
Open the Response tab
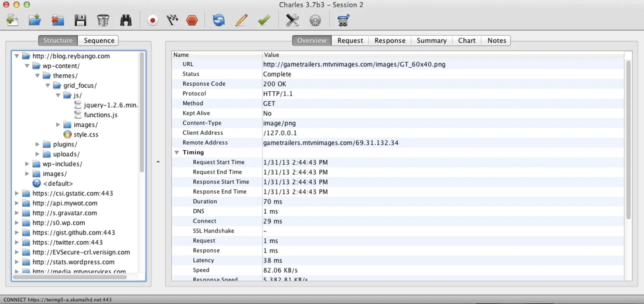390,40
